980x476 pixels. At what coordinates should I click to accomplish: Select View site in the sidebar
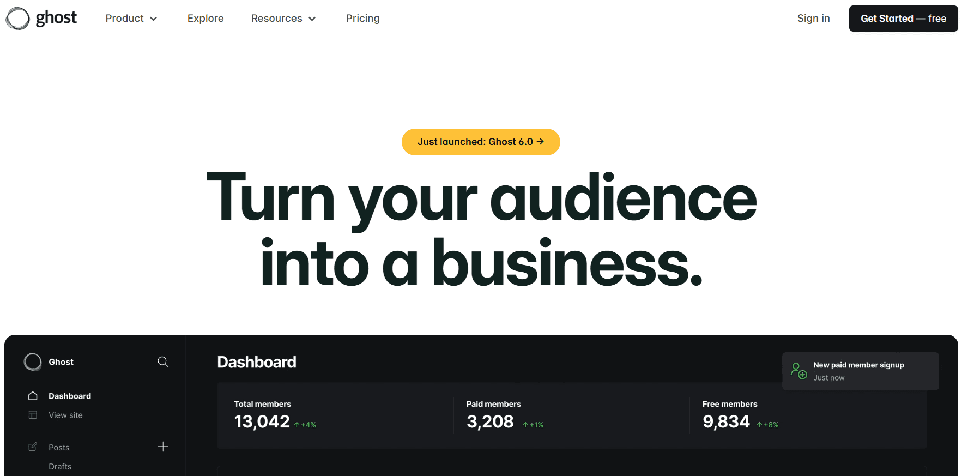pos(65,415)
